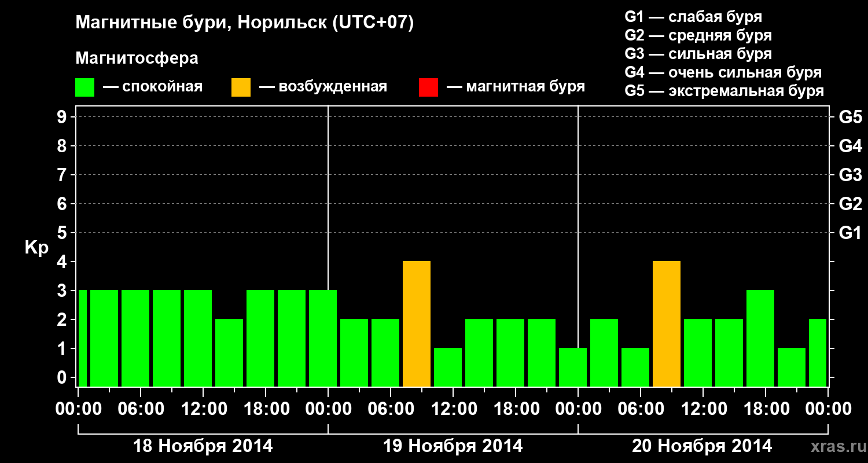Click the green 'спокойная' legend swatch

pos(85,87)
